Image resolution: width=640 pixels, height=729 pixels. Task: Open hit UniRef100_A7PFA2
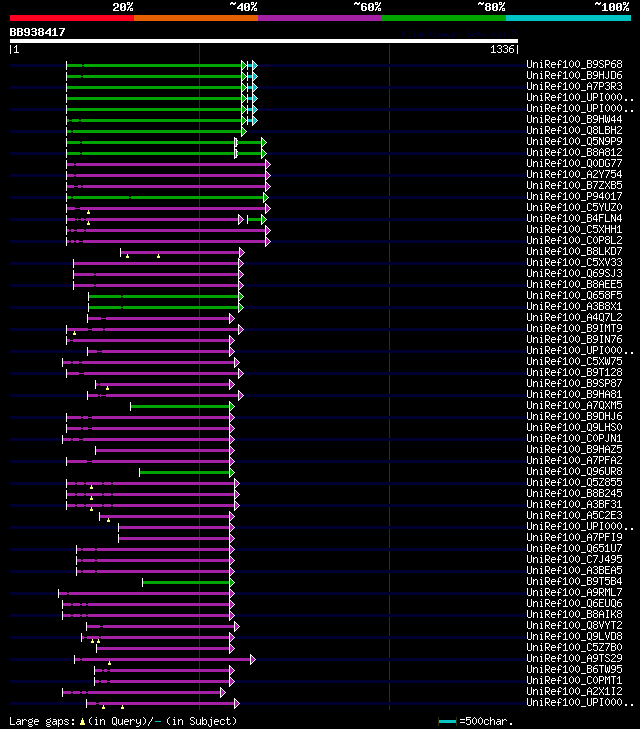tap(574, 460)
